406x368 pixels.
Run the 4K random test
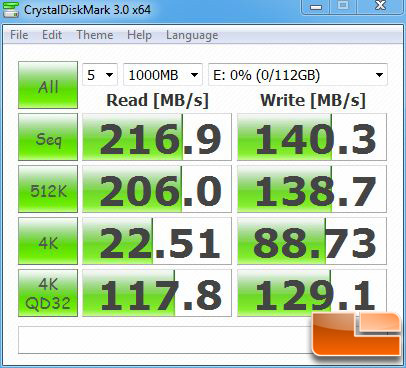coord(48,241)
